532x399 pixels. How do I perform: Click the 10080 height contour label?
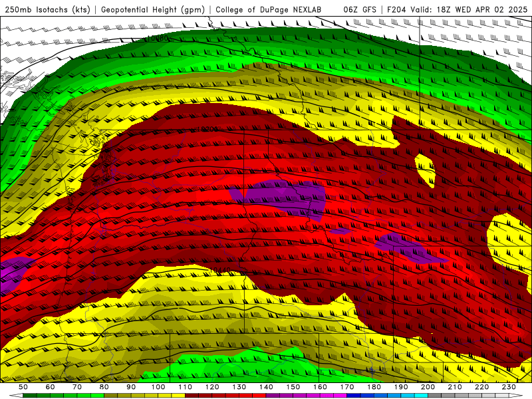[x=158, y=39]
